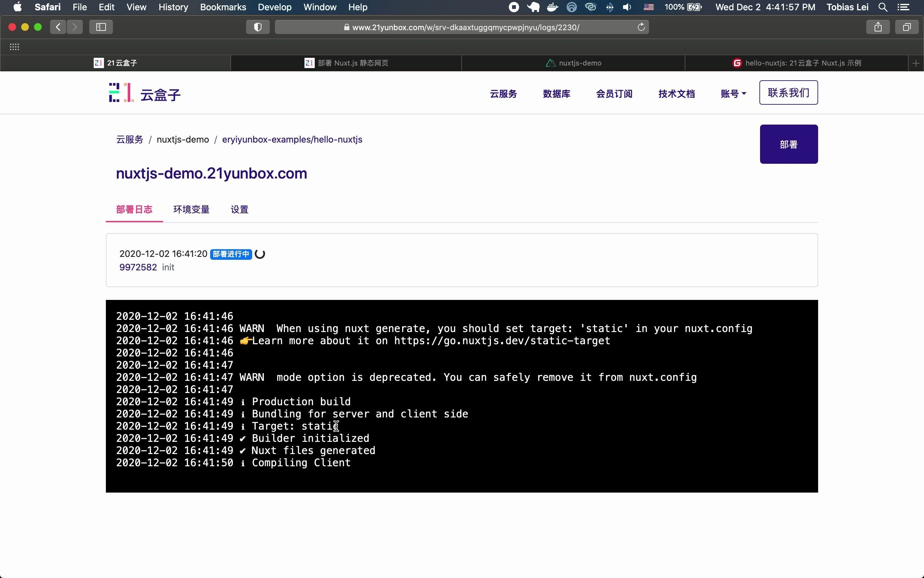The height and width of the screenshot is (578, 924).
Task: Click the deployment loading spinner
Action: 260,254
